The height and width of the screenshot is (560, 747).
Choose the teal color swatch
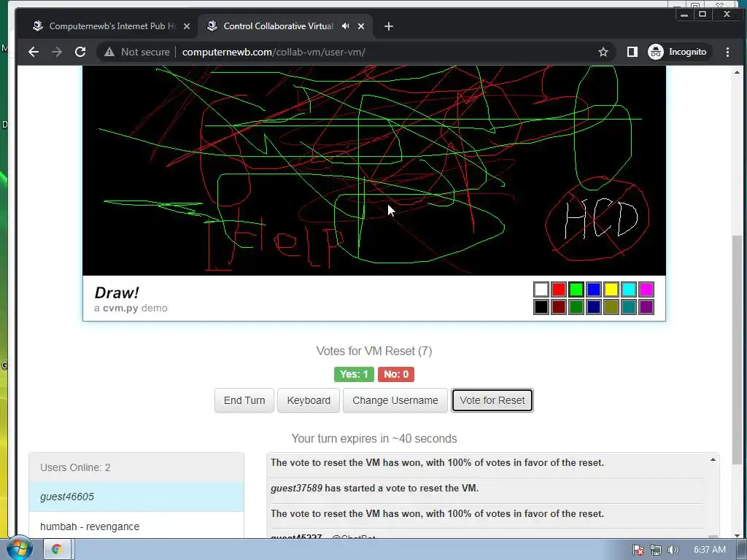629,307
